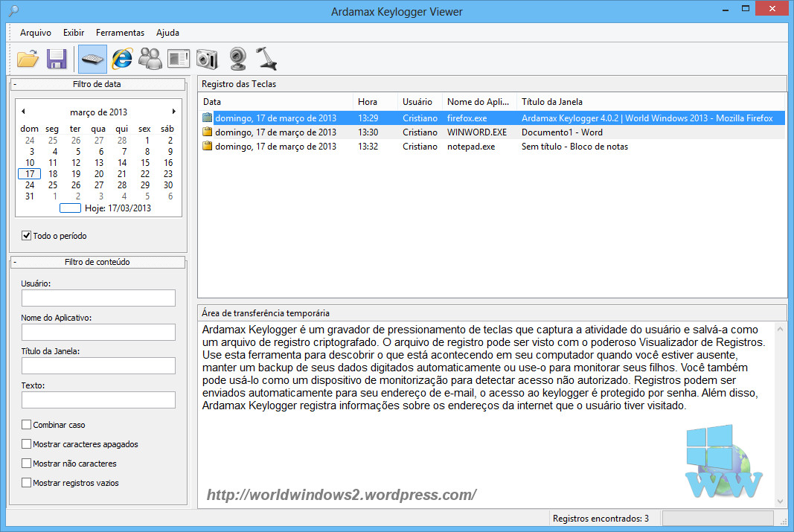Screen dimensions: 794x532
Task: Select calendar day 31
Action: pos(30,196)
